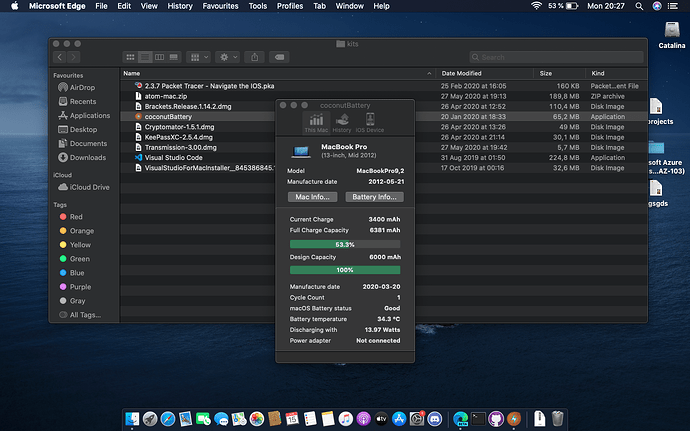Viewport: 690px width, 431px height.
Task: Open Documents in Finder sidebar
Action: coord(88,144)
